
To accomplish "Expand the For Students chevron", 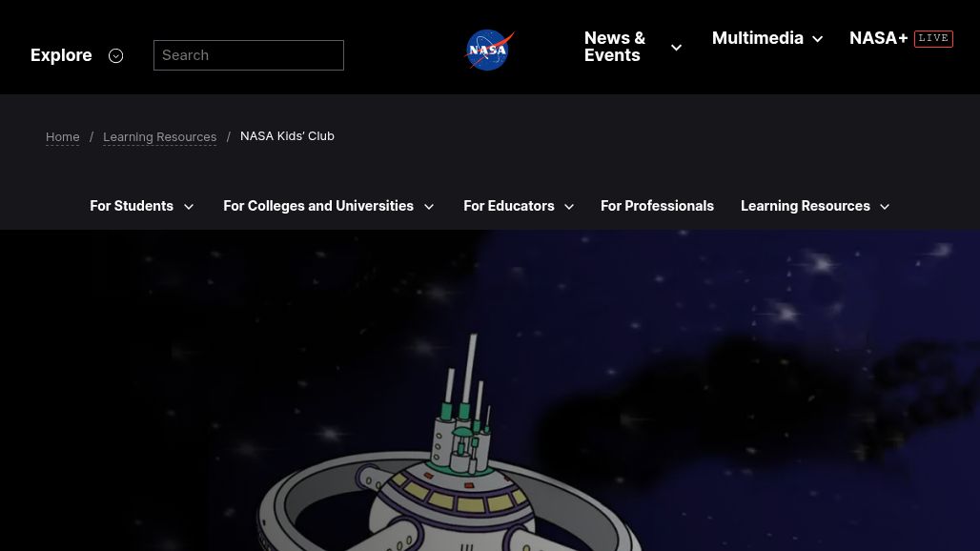I will 189,207.
